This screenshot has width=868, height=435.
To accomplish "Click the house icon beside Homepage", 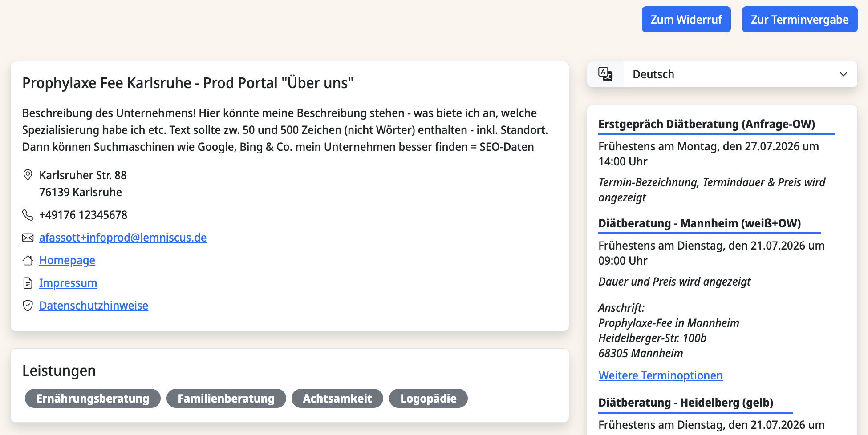I will [28, 260].
